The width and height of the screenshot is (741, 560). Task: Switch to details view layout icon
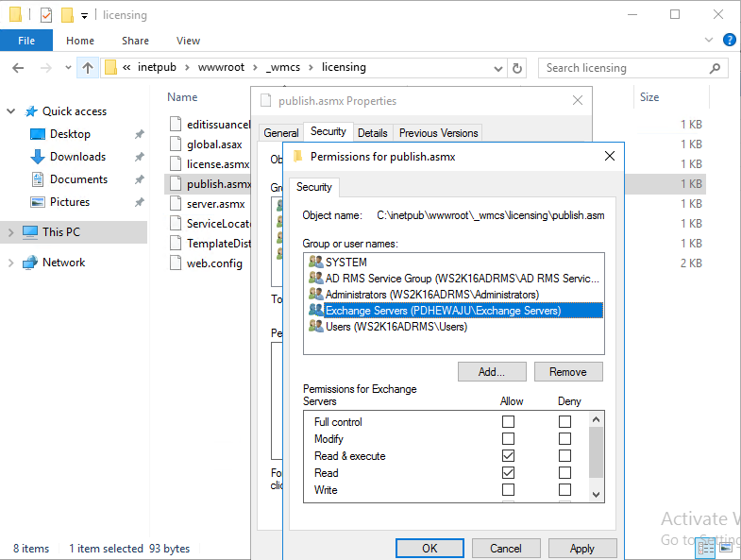coord(706,549)
